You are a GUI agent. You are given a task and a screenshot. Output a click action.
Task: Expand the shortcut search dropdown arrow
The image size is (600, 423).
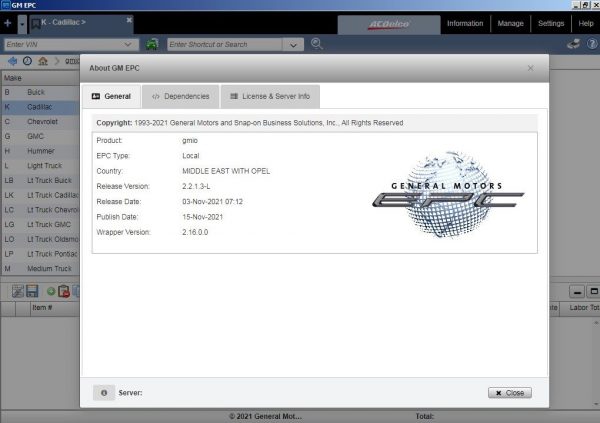[x=293, y=45]
